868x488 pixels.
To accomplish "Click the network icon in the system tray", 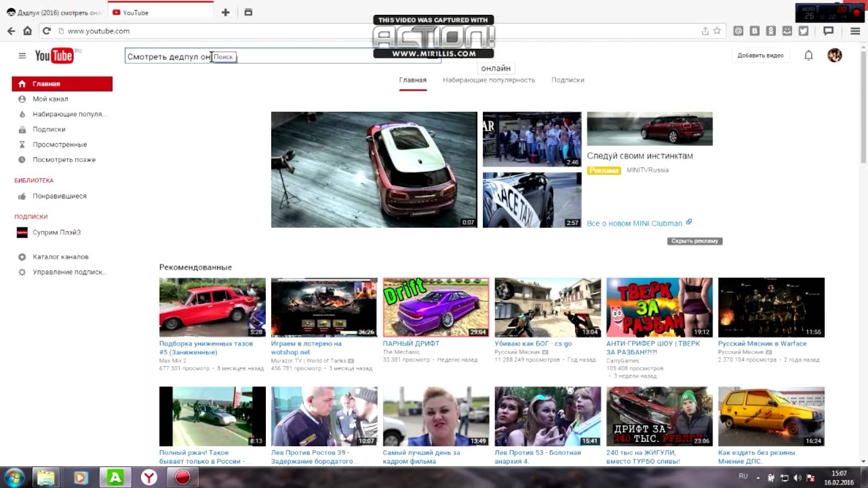I will click(x=785, y=477).
